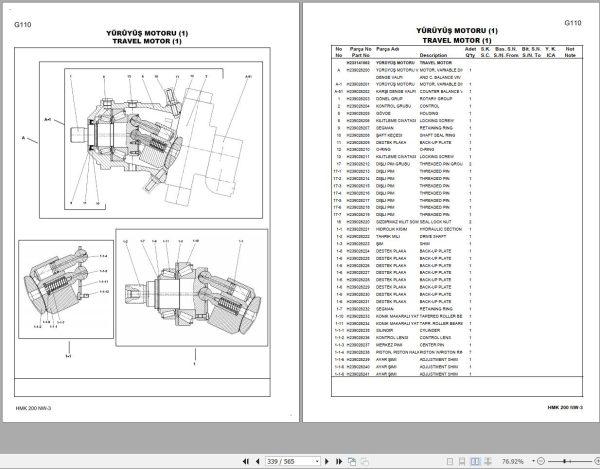
Task: Click the left page TRAVEL MOTOR (1) title
Action: (x=147, y=41)
